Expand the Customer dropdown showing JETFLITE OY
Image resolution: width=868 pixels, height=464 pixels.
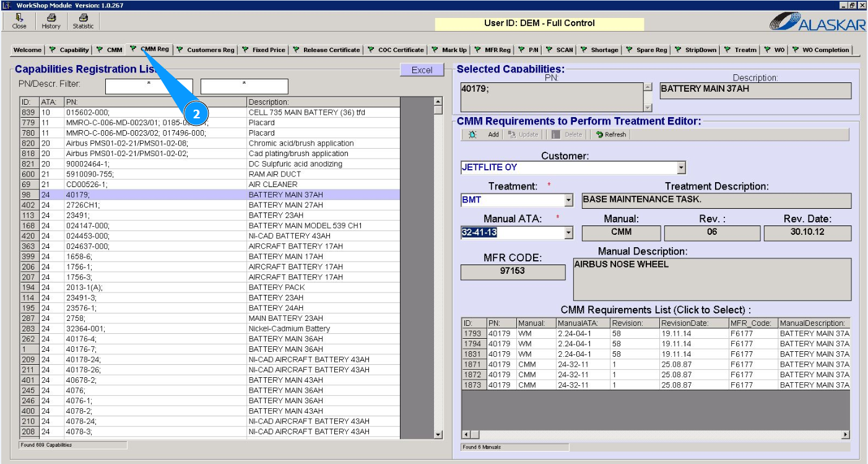[x=681, y=168]
